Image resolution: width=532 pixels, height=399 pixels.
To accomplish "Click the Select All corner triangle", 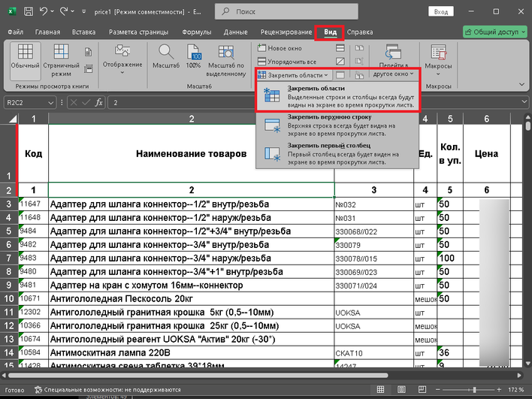I will pyautogui.click(x=12, y=119).
